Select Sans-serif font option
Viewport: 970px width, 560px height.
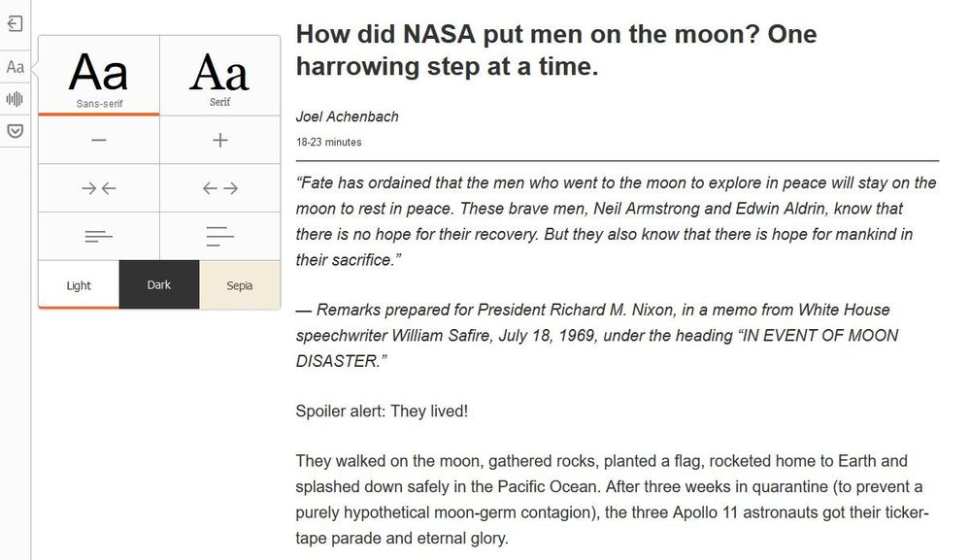coord(99,76)
